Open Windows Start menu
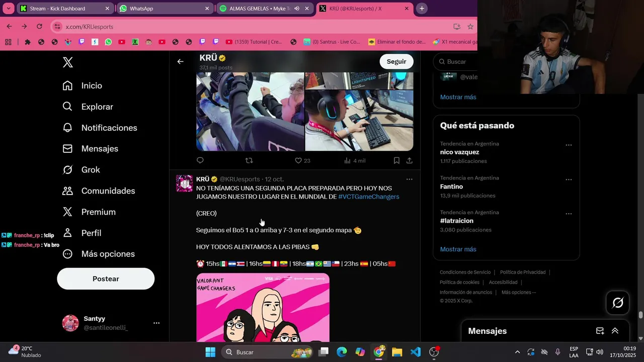 tap(210, 352)
